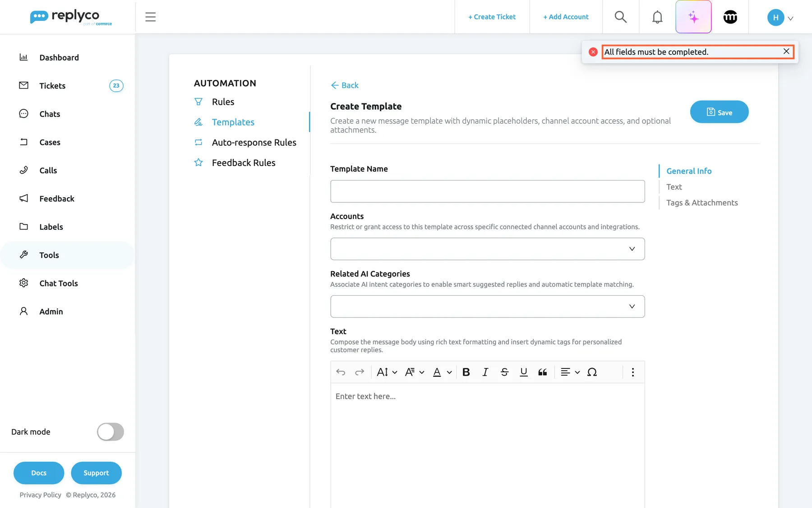Select Templates under Automation
Viewport: 812px width, 508px height.
tap(233, 122)
